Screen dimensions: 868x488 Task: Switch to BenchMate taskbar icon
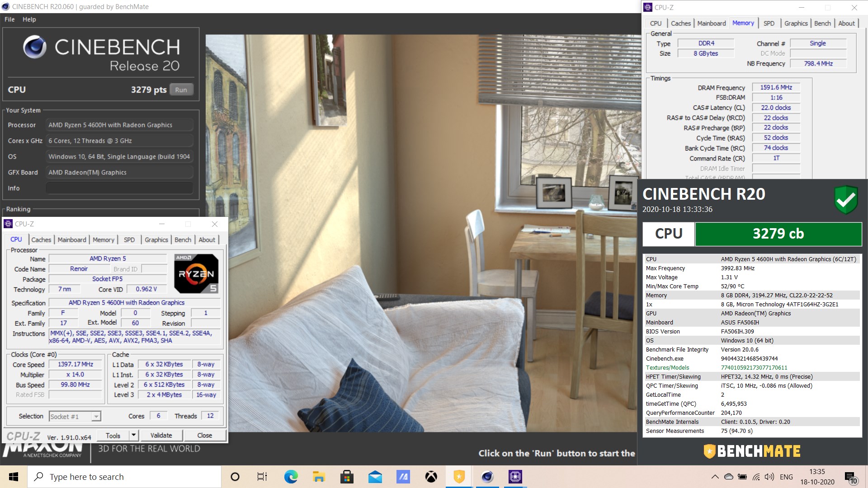(x=459, y=477)
